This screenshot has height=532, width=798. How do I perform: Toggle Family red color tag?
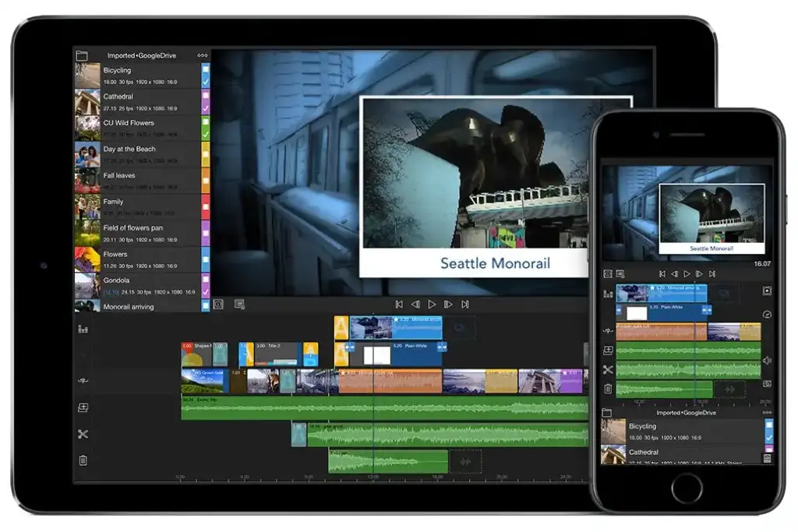[x=206, y=207]
